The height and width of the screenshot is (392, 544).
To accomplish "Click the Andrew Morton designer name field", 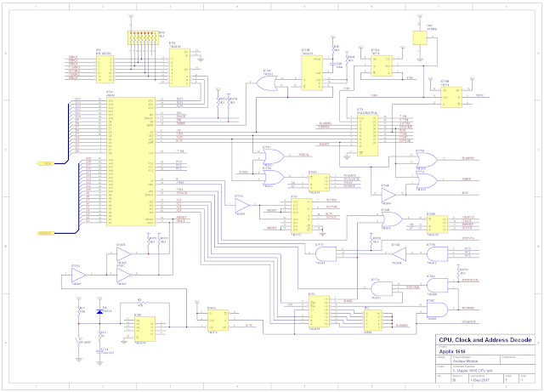I will [465, 361].
